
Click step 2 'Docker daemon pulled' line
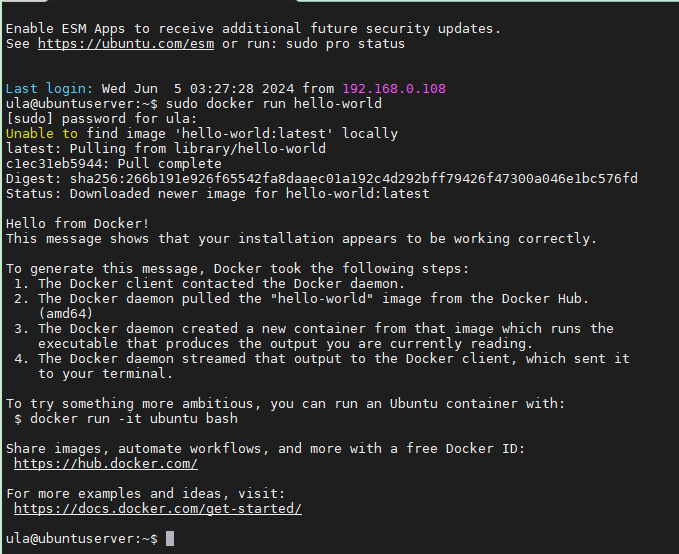click(301, 298)
